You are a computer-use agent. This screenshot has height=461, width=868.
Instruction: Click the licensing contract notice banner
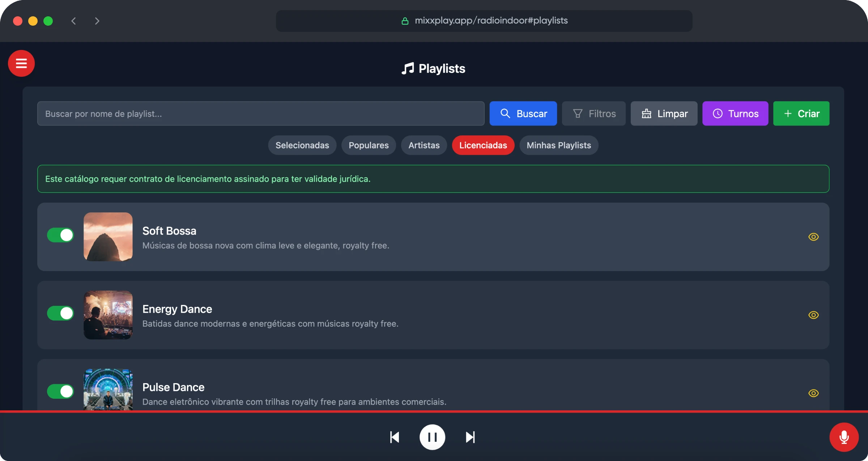(x=433, y=179)
